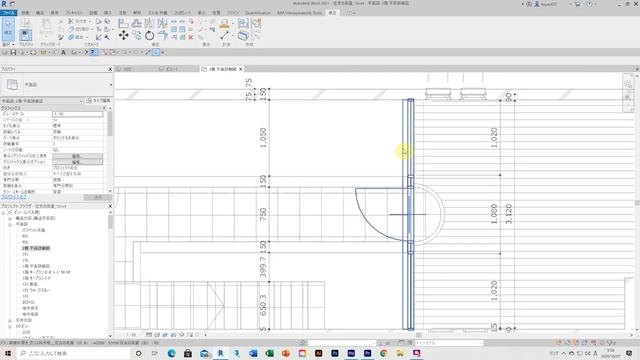Close the 2階 平面詳細図 view tab
The height and width of the screenshot is (360, 640).
click(x=241, y=69)
